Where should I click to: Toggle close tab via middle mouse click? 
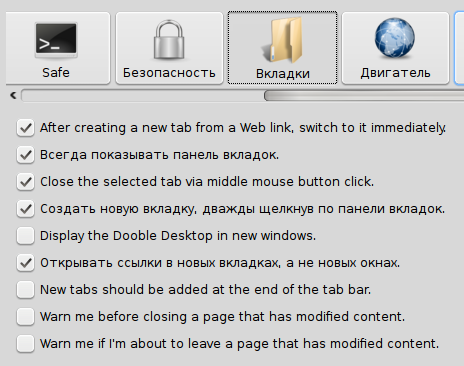click(x=25, y=182)
